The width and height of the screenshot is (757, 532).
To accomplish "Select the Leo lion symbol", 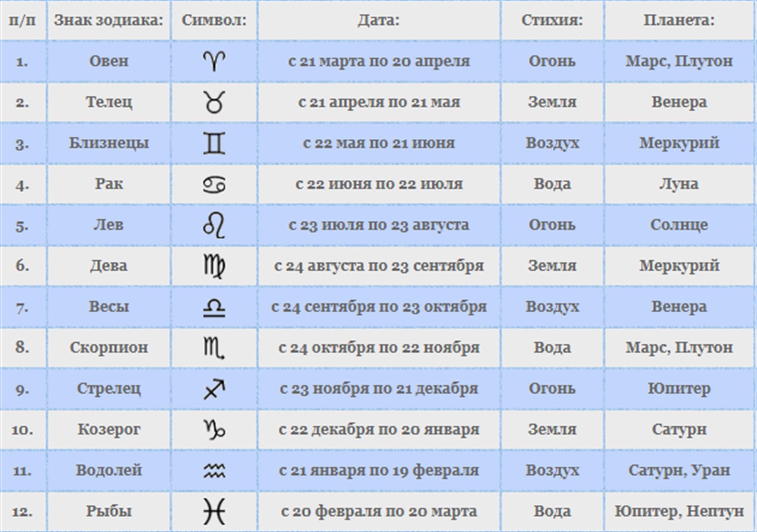I will [x=214, y=225].
